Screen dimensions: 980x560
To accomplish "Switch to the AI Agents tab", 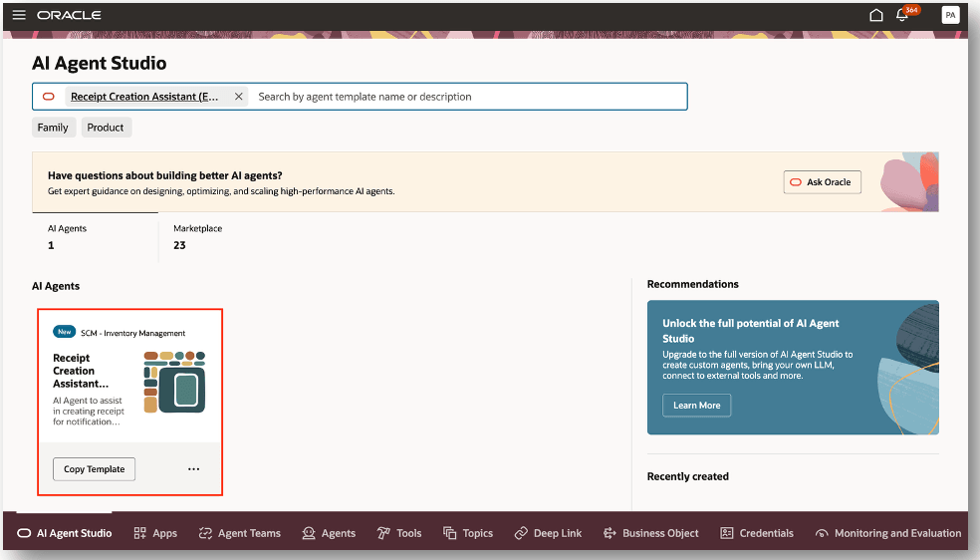I will (x=95, y=237).
